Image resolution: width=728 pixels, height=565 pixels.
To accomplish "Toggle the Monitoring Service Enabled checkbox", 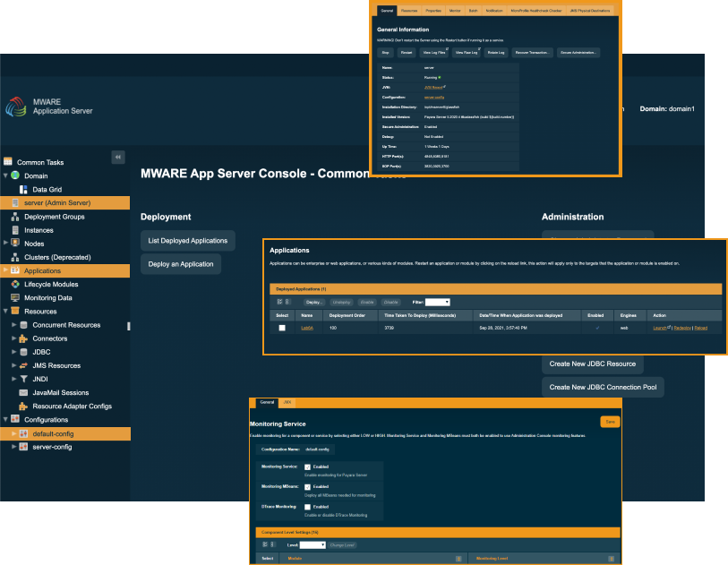I will pos(307,467).
